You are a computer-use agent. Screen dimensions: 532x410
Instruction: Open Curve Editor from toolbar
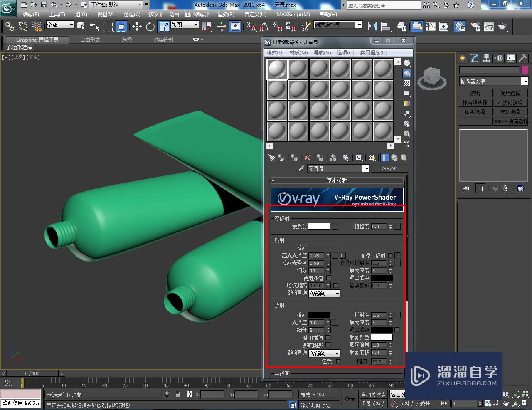pyautogui.click(x=431, y=27)
